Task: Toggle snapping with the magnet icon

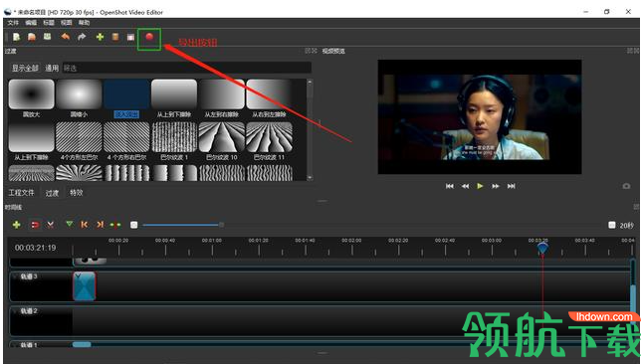Action: 35,225
